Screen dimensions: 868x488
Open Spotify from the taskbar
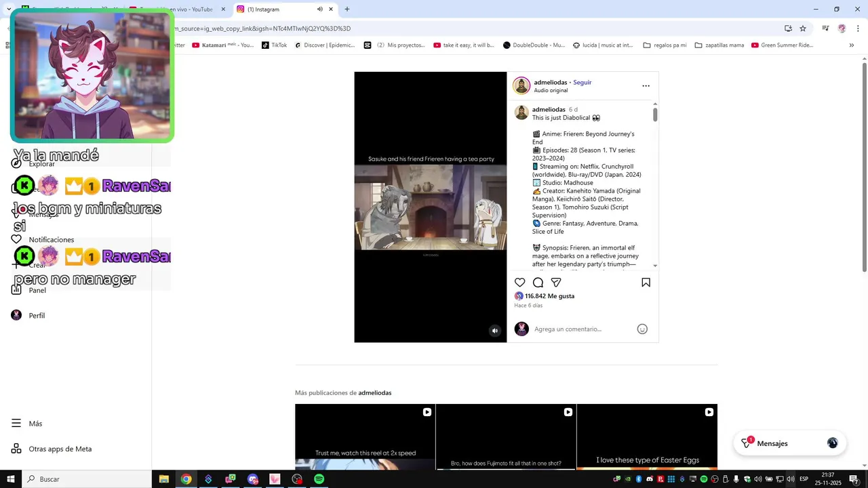click(319, 479)
